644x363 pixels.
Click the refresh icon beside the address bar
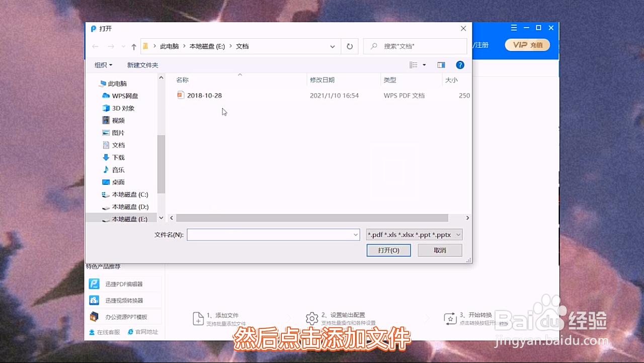349,46
